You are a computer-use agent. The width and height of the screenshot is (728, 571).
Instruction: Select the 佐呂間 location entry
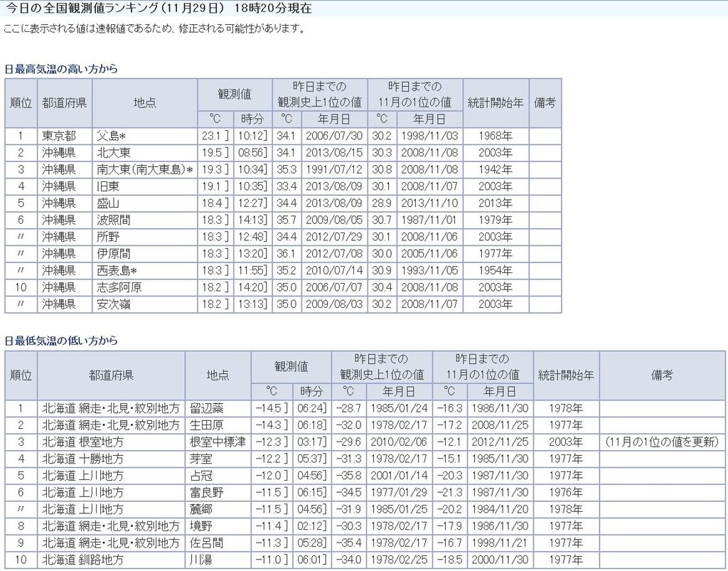tap(206, 543)
